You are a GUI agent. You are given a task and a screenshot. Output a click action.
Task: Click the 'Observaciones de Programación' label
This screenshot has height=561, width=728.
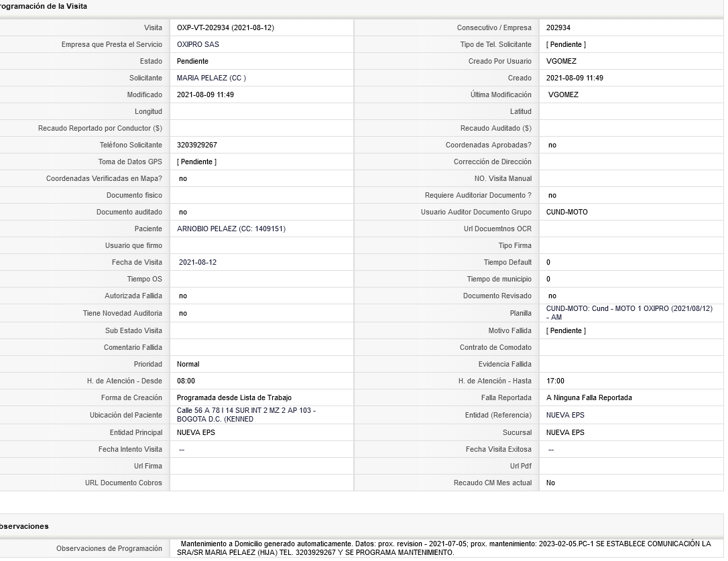(109, 548)
